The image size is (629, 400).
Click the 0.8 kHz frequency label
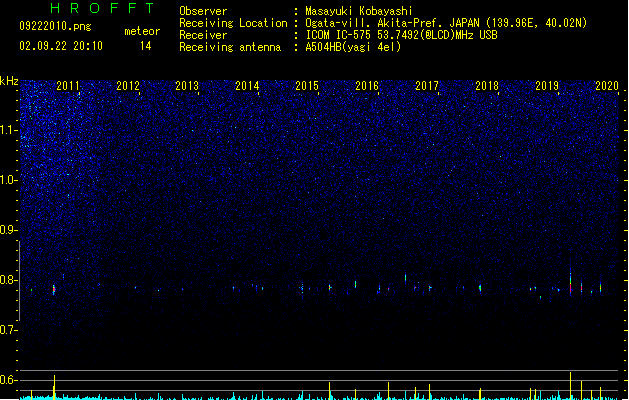click(x=9, y=280)
